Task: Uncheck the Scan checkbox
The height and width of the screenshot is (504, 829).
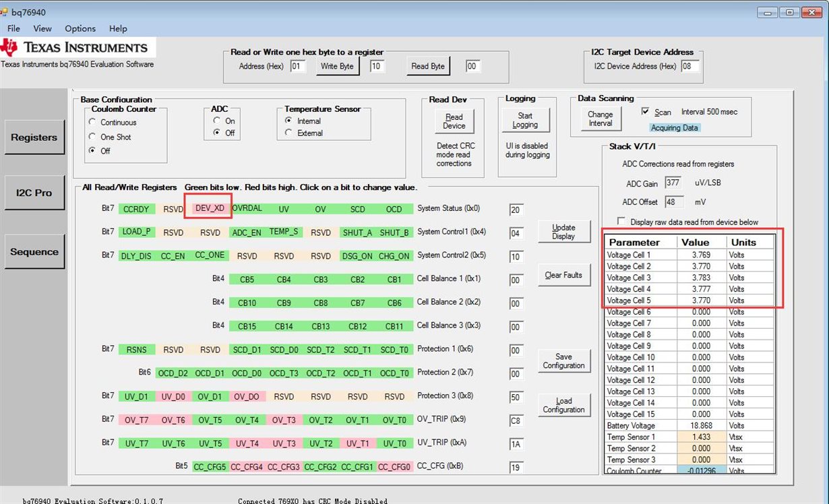Action: point(646,112)
